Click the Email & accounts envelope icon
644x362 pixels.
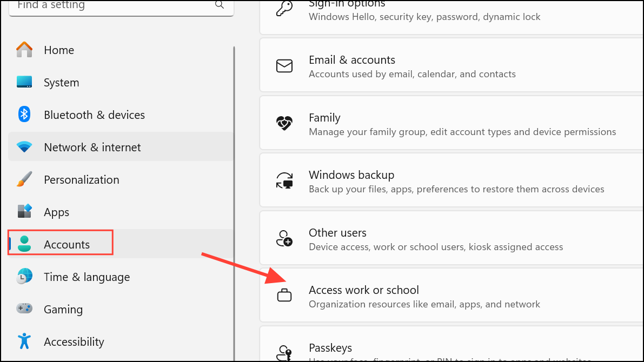point(284,66)
